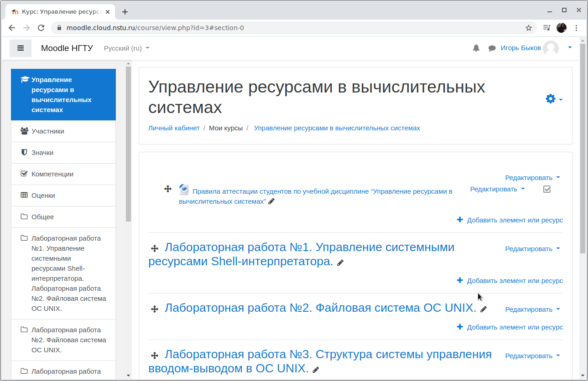Click the sidebar vertical scrollbar
The image size is (588, 381).
[x=128, y=144]
